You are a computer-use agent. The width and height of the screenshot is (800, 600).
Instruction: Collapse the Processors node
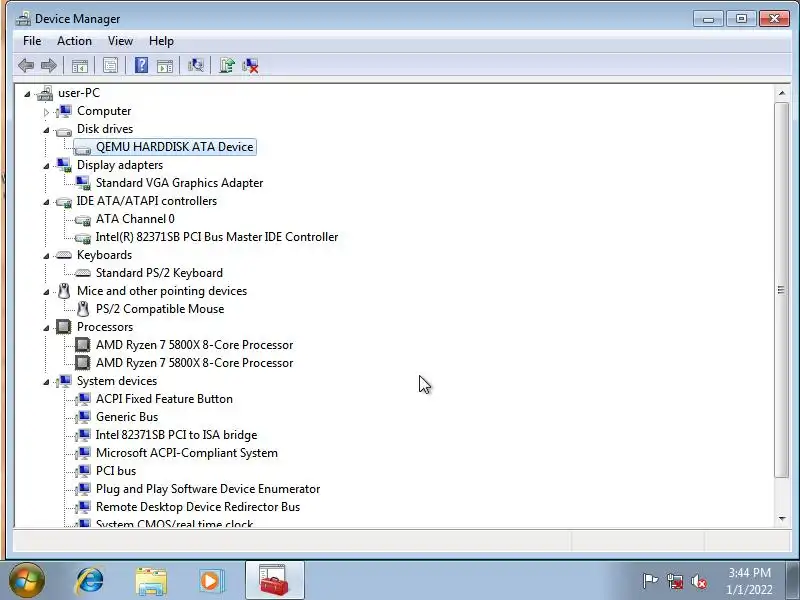pyautogui.click(x=46, y=328)
